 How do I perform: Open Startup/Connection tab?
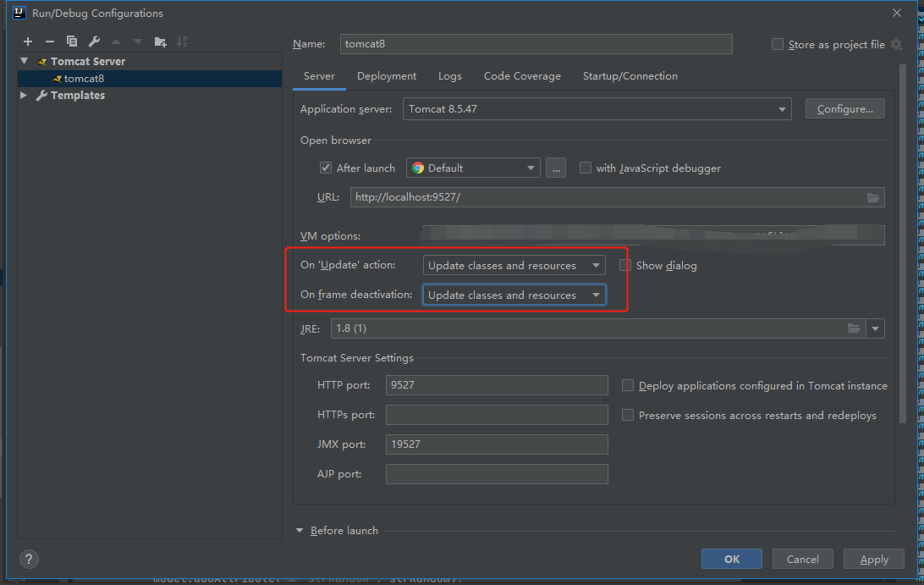(630, 76)
